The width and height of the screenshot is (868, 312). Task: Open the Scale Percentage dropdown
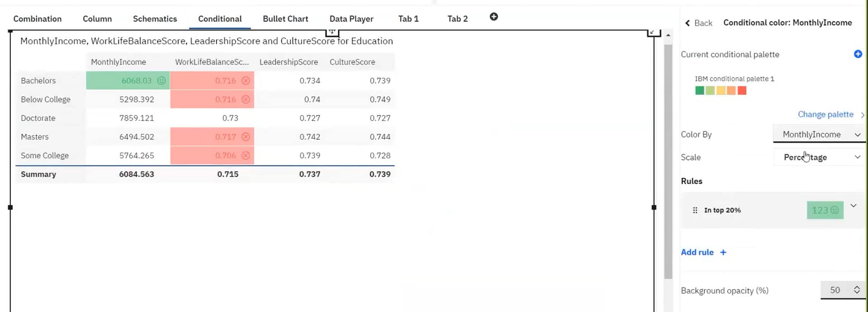click(820, 157)
